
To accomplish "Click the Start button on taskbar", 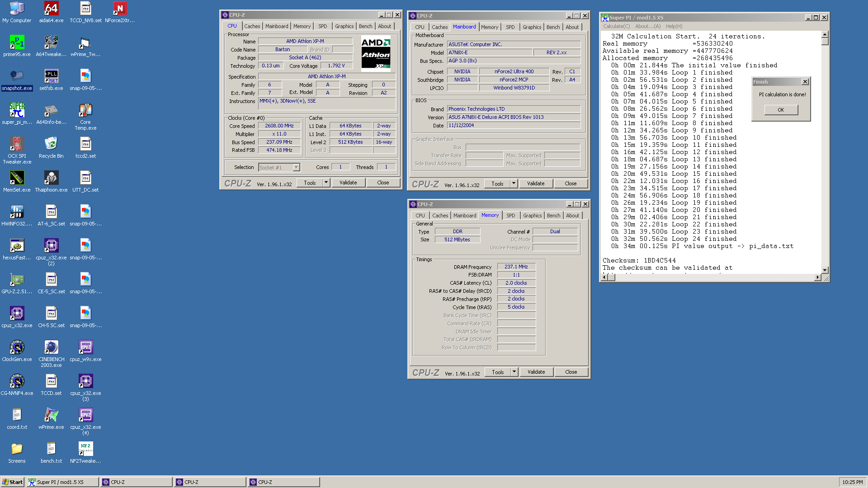I will click(12, 482).
